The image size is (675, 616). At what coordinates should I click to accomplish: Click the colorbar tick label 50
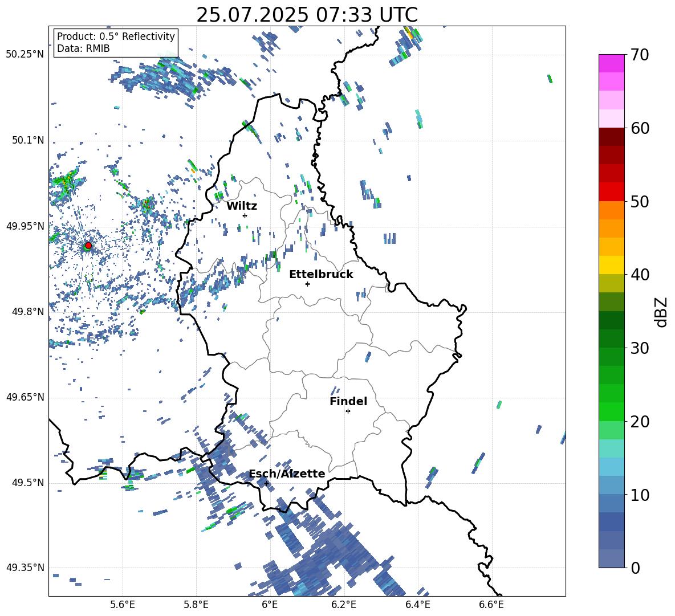pyautogui.click(x=640, y=201)
